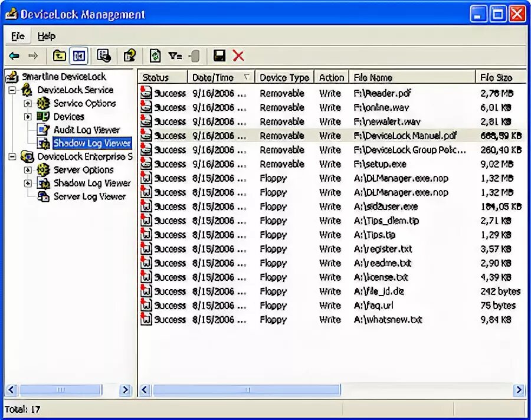Viewport: 531px width, 420px height.
Task: Click the Properties list toolbar icon
Action: pyautogui.click(x=104, y=55)
